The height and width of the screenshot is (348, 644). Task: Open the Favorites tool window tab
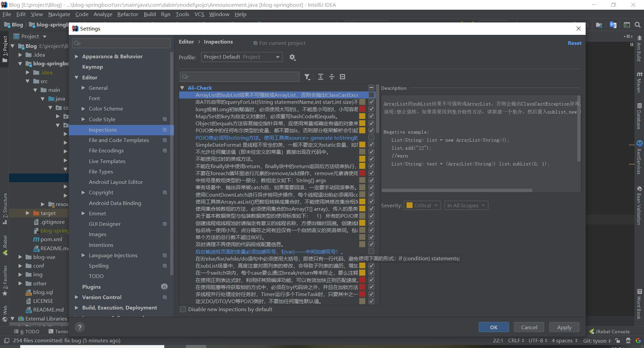pos(5,280)
